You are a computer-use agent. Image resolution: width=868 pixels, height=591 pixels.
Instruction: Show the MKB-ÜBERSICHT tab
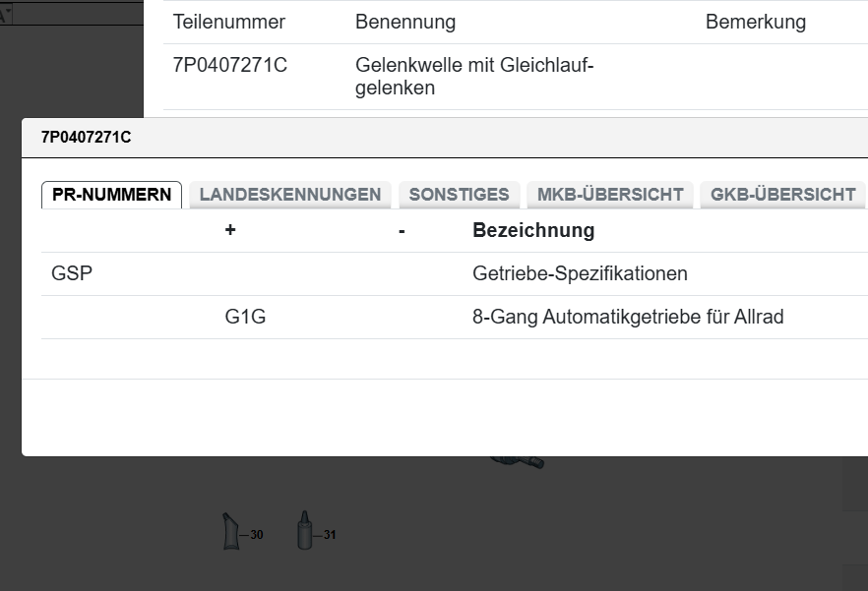click(x=610, y=195)
